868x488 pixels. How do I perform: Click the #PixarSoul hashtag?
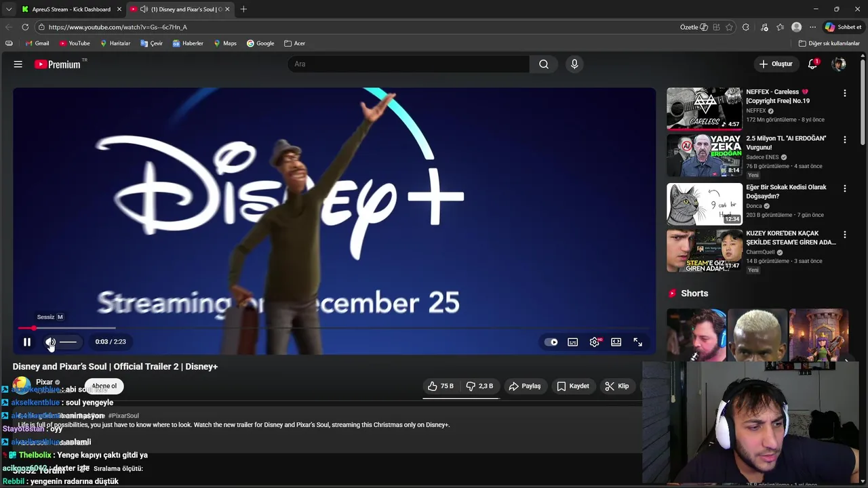pos(123,415)
